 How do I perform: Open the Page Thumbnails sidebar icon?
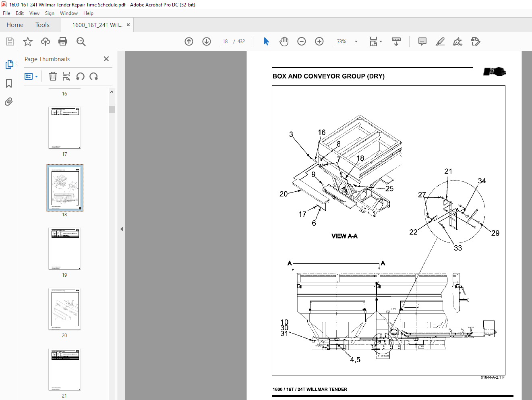coord(9,64)
